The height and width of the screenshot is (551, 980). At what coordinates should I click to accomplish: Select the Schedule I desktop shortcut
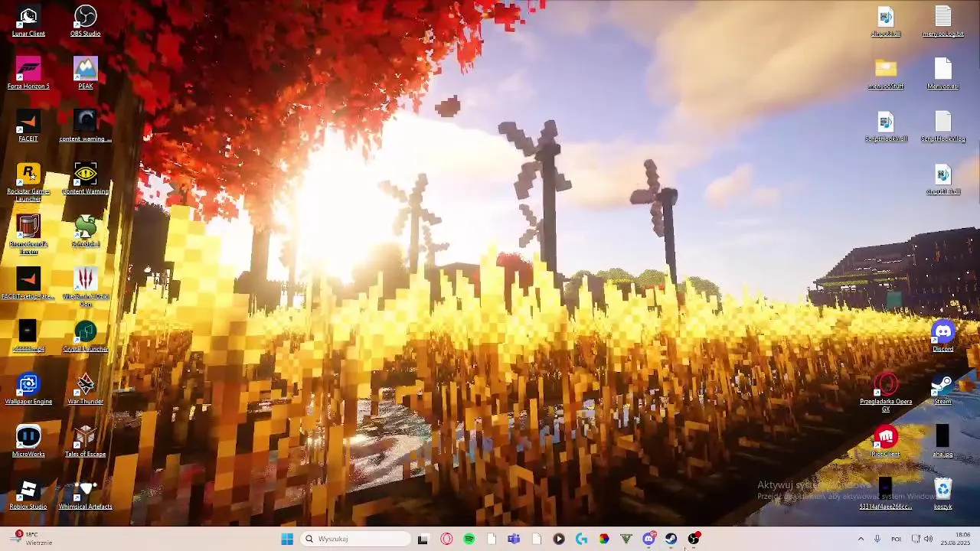point(85,231)
